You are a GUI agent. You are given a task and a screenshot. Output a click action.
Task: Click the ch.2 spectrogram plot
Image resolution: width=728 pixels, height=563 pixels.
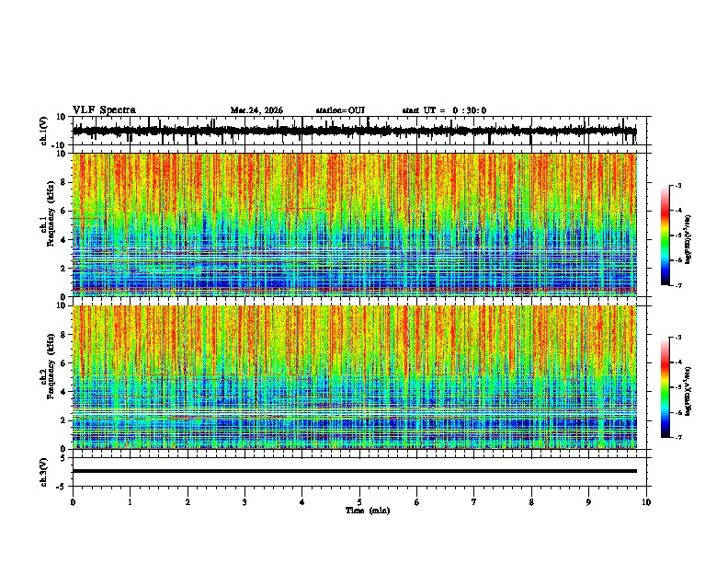[x=354, y=377]
